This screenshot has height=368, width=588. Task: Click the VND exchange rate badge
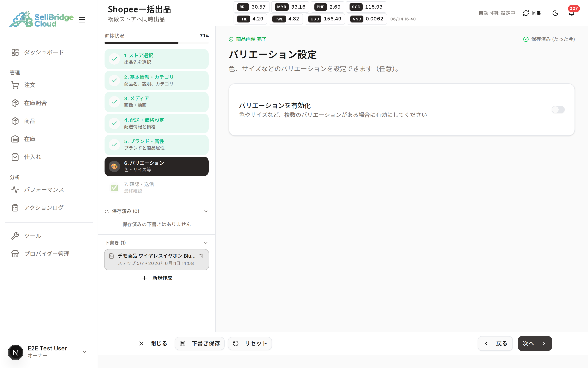click(x=367, y=19)
